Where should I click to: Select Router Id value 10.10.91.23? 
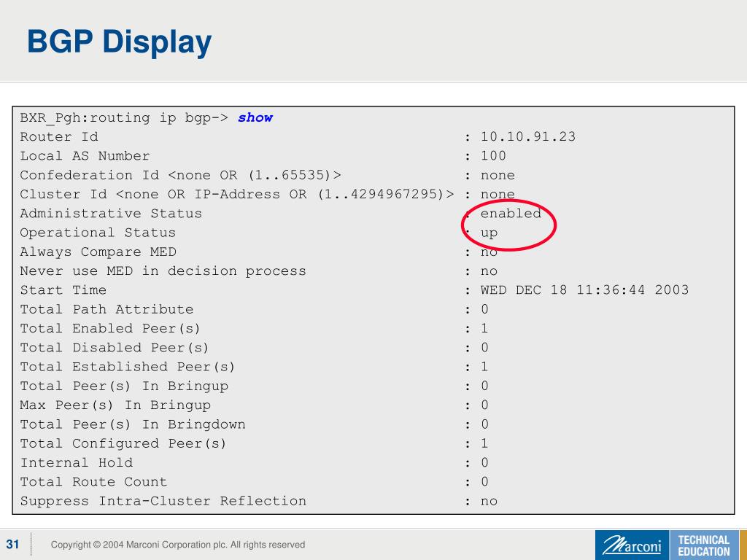(x=528, y=136)
